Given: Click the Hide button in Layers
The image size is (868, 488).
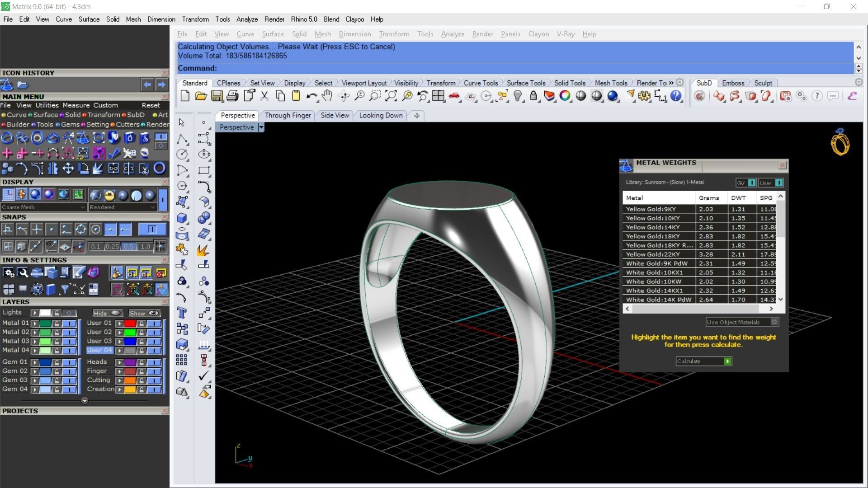Looking at the screenshot, I should click(107, 313).
